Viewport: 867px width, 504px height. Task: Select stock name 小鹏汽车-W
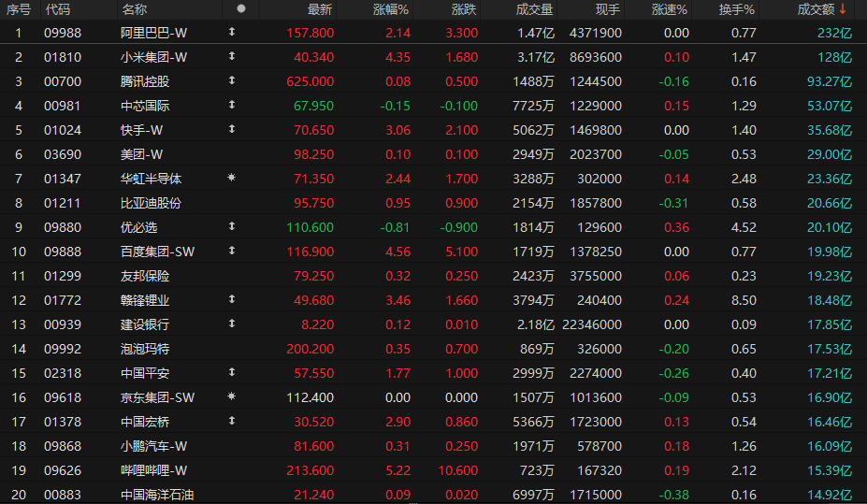[x=153, y=447]
